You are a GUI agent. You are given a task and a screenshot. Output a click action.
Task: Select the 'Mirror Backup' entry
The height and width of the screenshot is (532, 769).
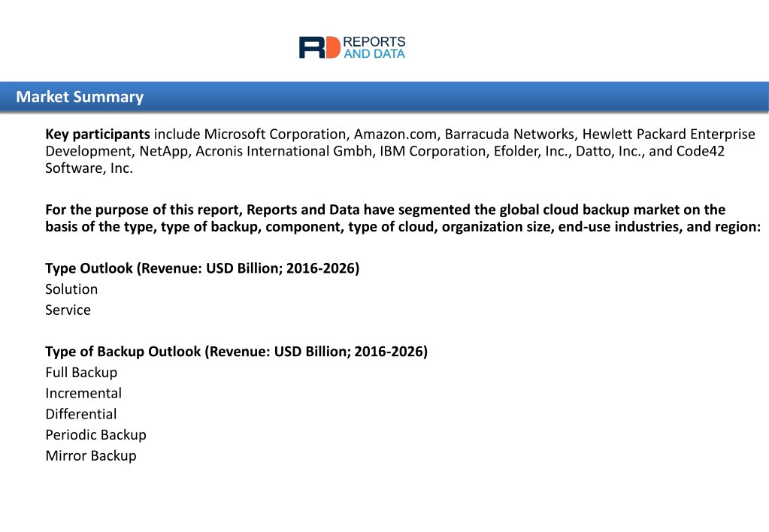(x=91, y=456)
